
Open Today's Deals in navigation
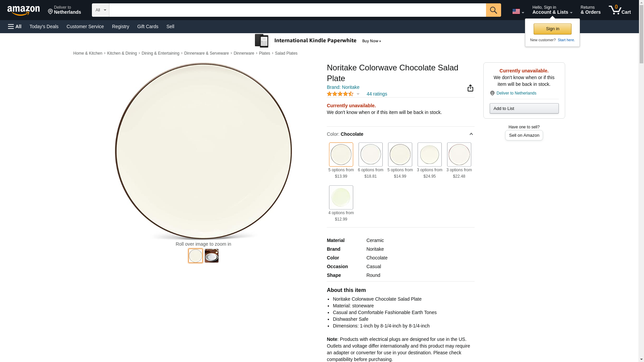tap(44, 26)
